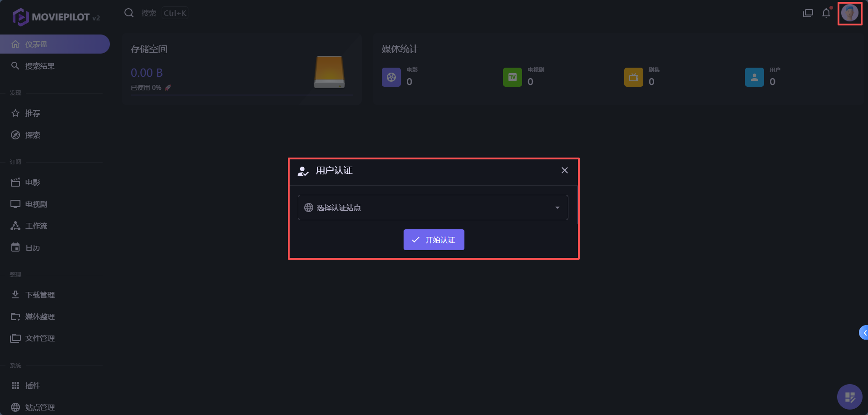
Task: Click the notification bell icon
Action: [x=826, y=13]
